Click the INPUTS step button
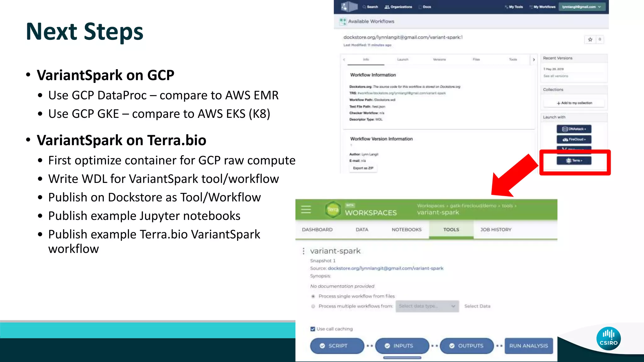 (402, 346)
